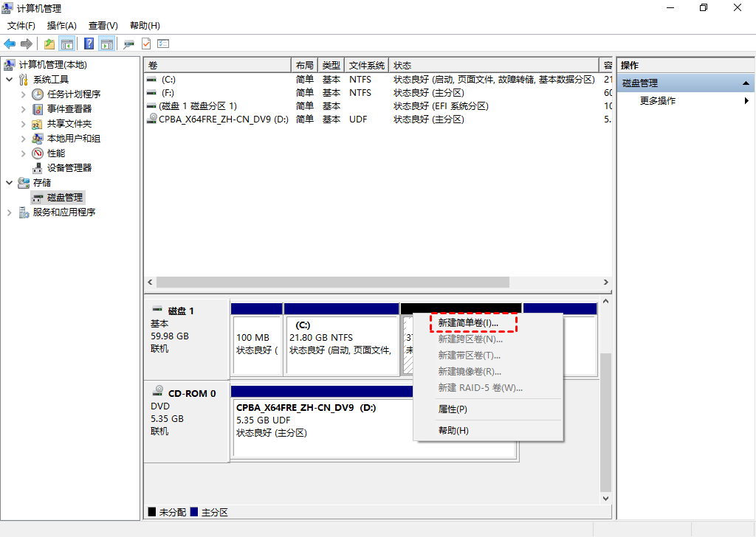756x537 pixels.
Task: Open 事件查看器 in the tree
Action: (69, 109)
